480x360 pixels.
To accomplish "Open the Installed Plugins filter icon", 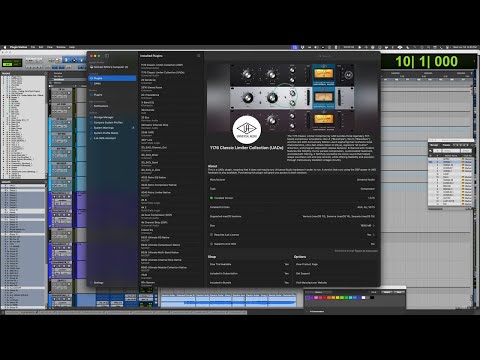I will [x=199, y=56].
